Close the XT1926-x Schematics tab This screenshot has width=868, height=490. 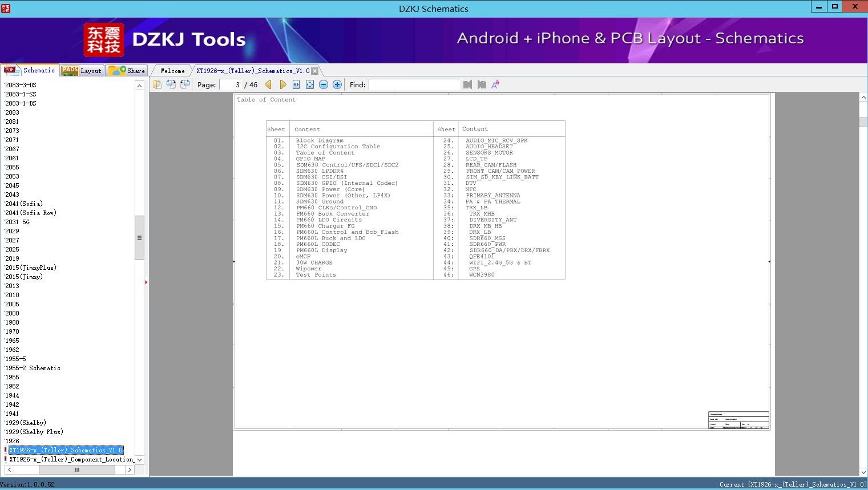(x=314, y=71)
